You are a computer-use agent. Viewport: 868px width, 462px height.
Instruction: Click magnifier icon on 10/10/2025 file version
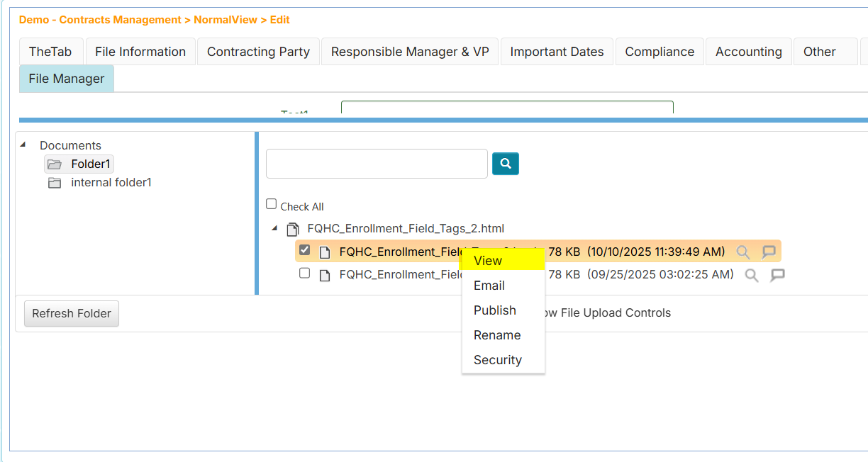tap(742, 252)
